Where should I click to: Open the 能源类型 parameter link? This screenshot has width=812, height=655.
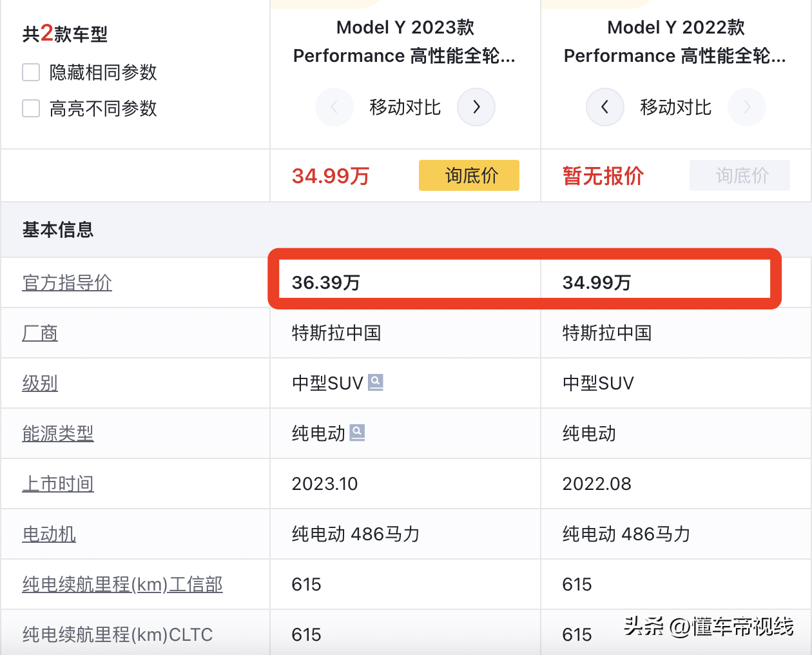coord(58,433)
